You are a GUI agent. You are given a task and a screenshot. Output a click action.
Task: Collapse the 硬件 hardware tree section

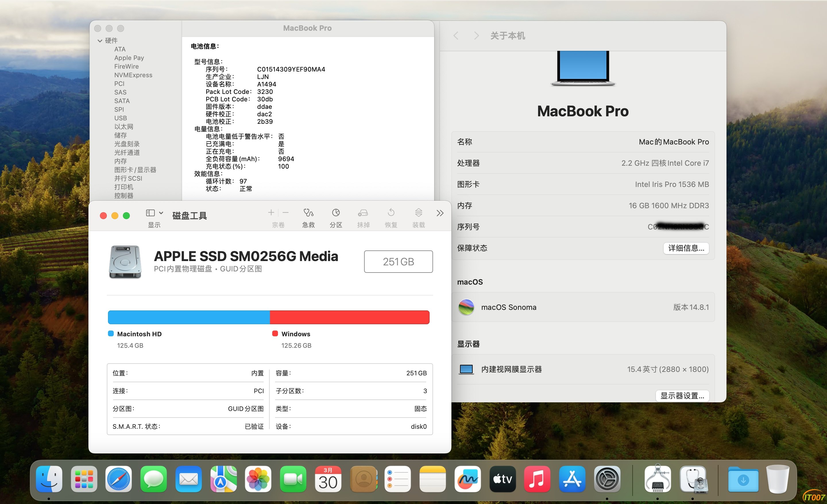tap(100, 40)
